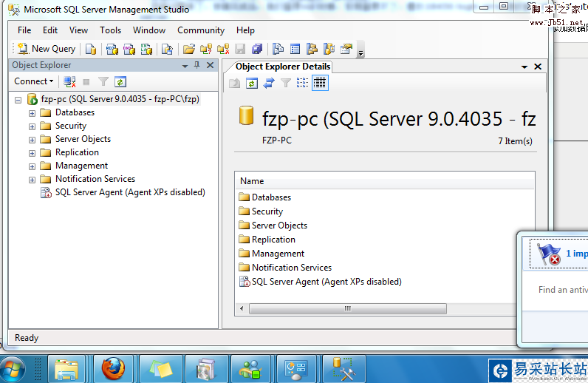Select Notification Services in details list
Viewport: 588px width, 383px height.
[292, 268]
